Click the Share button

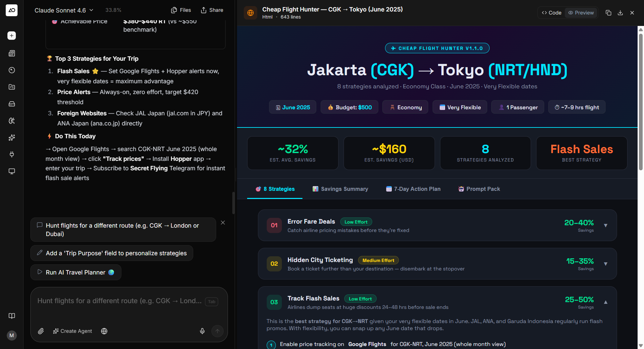212,10
